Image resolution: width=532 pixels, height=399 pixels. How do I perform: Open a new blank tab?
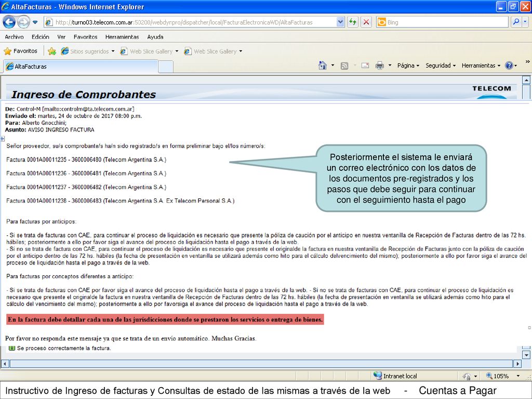point(166,67)
